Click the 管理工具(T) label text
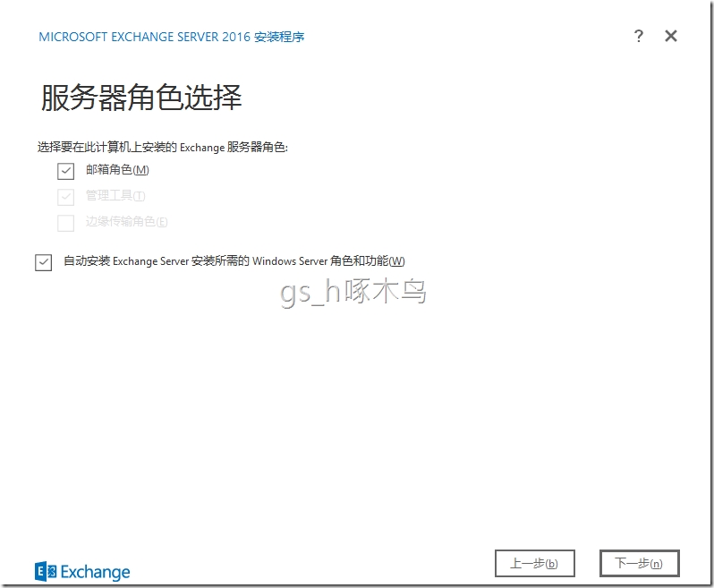Viewport: 714px width, 588px height. pos(115,196)
